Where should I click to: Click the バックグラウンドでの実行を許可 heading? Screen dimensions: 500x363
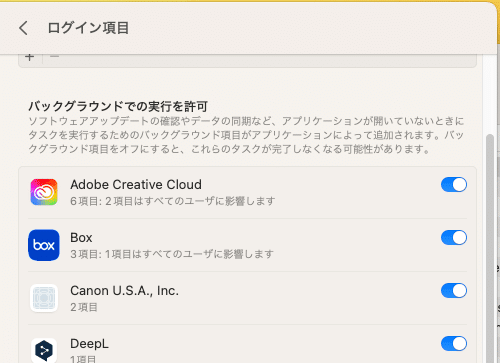118,107
